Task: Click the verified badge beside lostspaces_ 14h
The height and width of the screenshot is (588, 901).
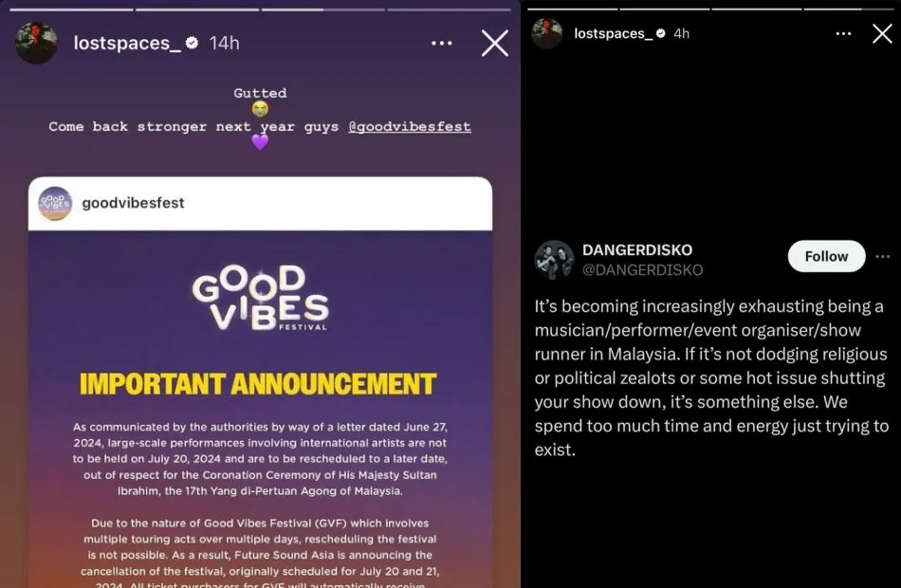Action: point(192,43)
